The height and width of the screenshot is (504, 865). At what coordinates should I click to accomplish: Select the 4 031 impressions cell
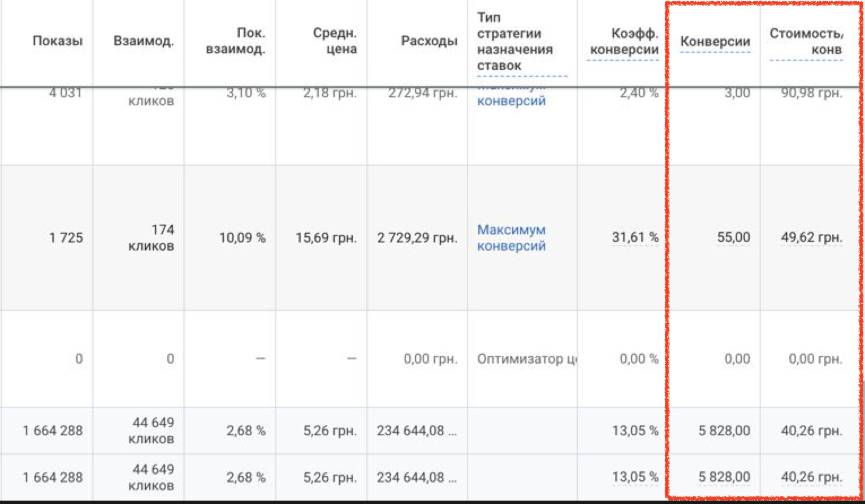tap(66, 93)
